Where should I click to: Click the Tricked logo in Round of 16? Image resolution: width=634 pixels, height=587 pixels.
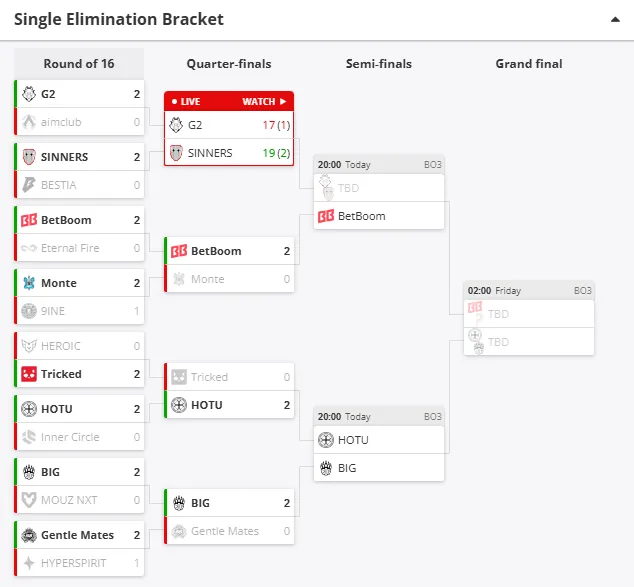[x=29, y=374]
